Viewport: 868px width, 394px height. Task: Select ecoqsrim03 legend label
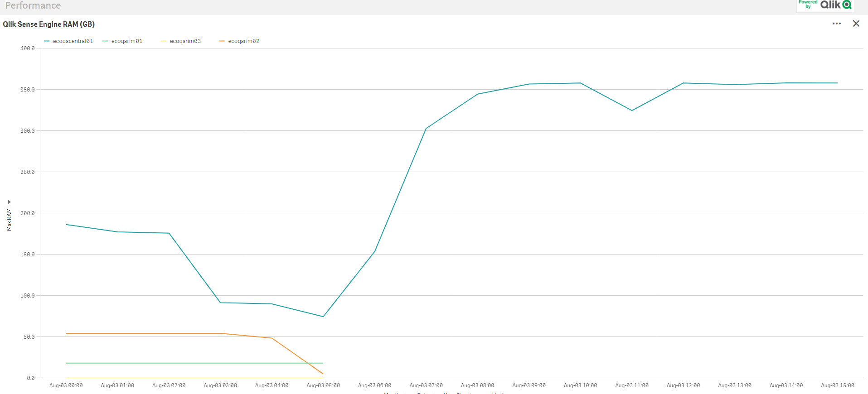tap(185, 41)
